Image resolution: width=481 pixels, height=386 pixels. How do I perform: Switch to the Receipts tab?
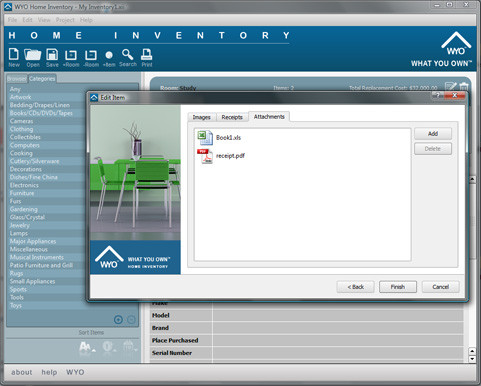(232, 117)
